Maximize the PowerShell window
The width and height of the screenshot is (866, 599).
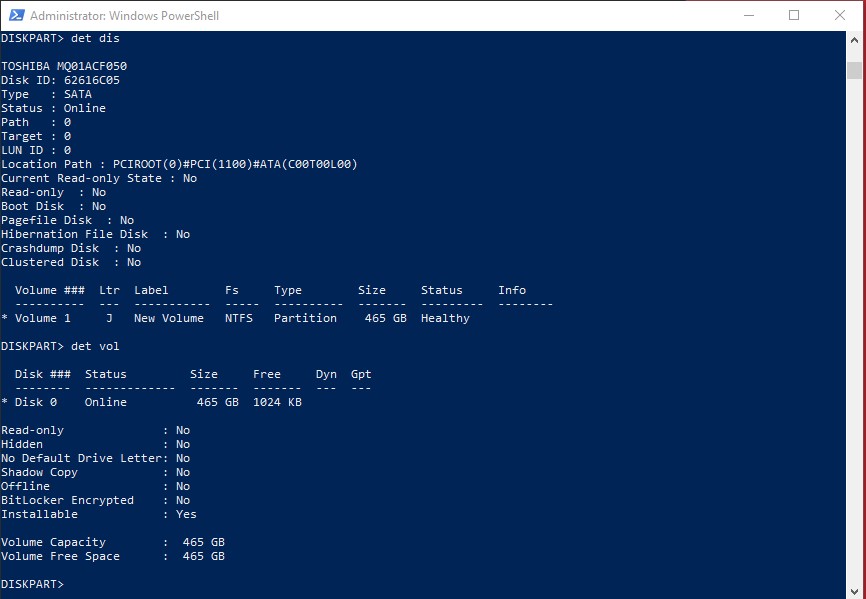point(794,15)
